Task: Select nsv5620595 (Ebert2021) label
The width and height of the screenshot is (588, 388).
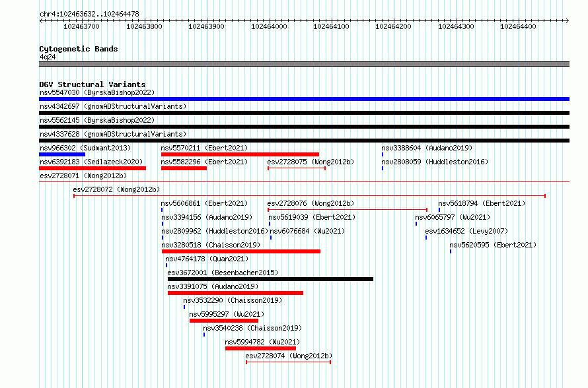Action: [x=493, y=245]
